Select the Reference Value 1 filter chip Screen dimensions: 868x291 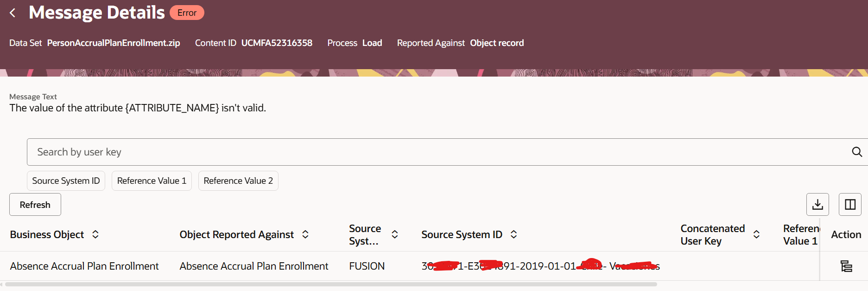click(152, 181)
